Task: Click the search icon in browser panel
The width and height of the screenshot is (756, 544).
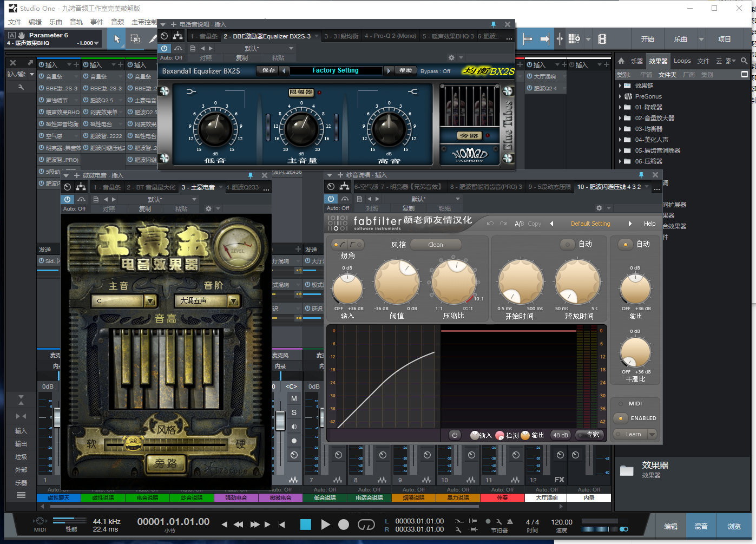Action: (744, 61)
